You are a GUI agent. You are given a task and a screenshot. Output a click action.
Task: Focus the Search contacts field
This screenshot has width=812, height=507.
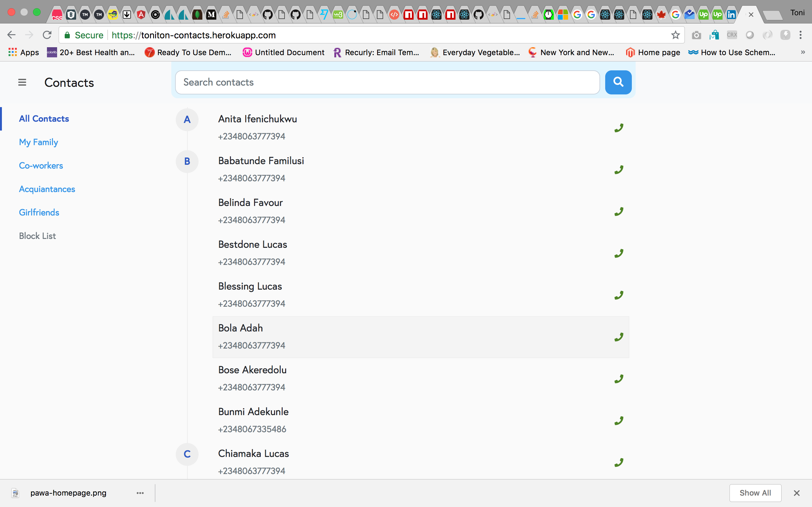coord(387,82)
